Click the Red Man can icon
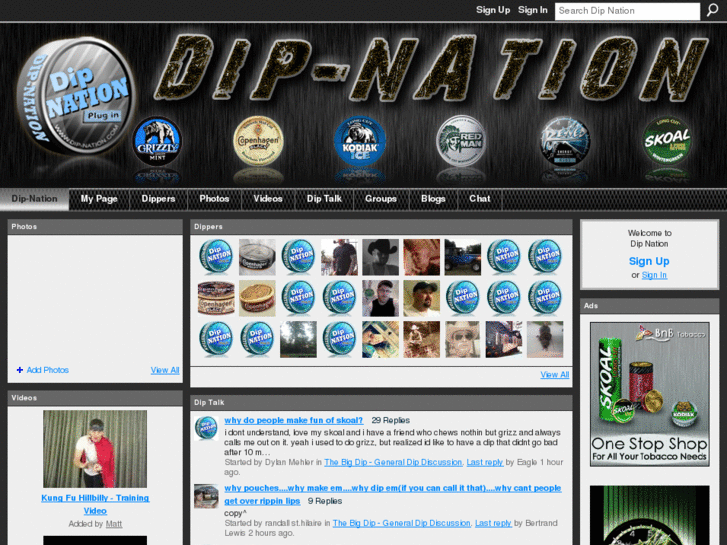This screenshot has height=545, width=727. pos(461,141)
